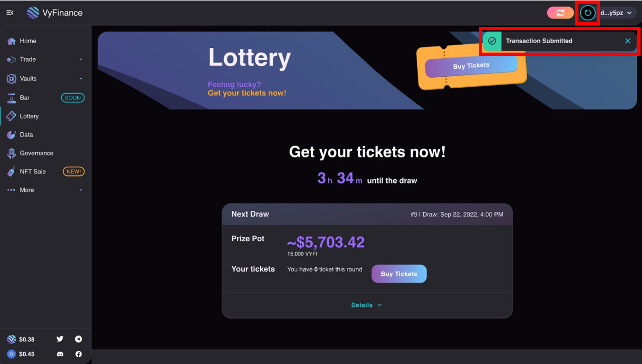Click the orange swap button in header
The image size is (642, 364).
(x=560, y=13)
